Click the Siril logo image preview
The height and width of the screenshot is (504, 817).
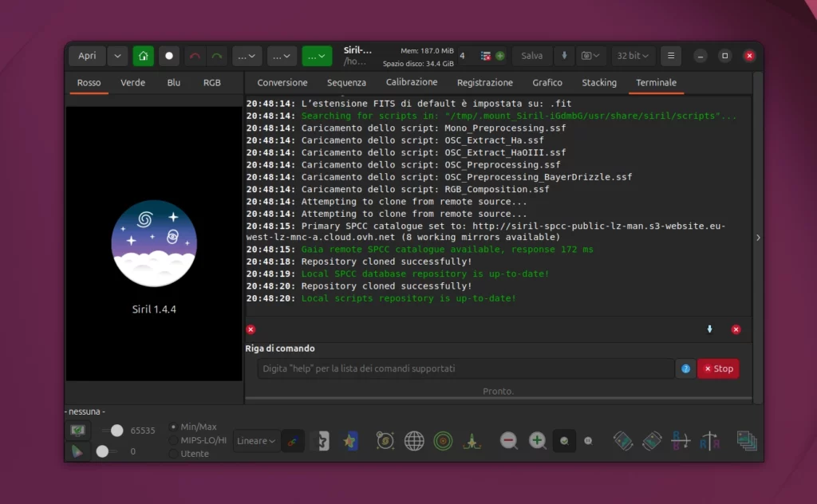[154, 244]
